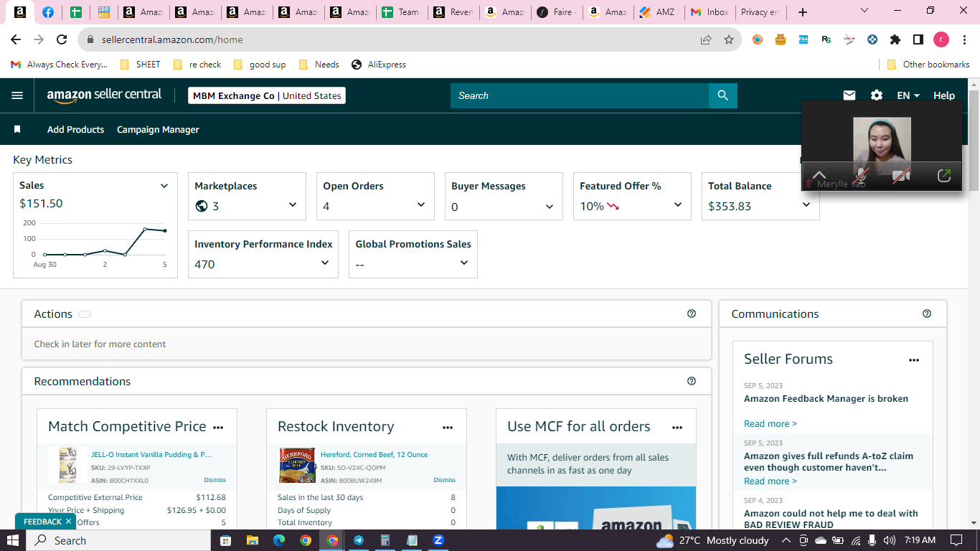Open the Windows notification center
The image size is (980, 551).
click(x=956, y=540)
